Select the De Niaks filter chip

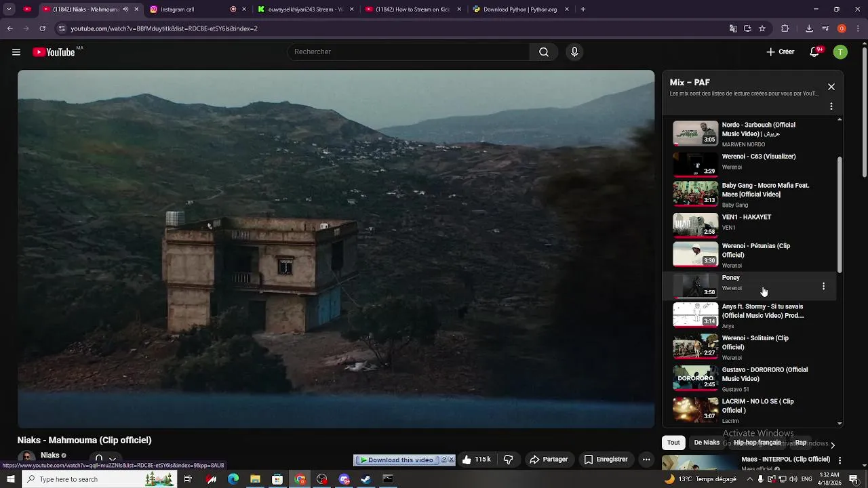pos(707,443)
